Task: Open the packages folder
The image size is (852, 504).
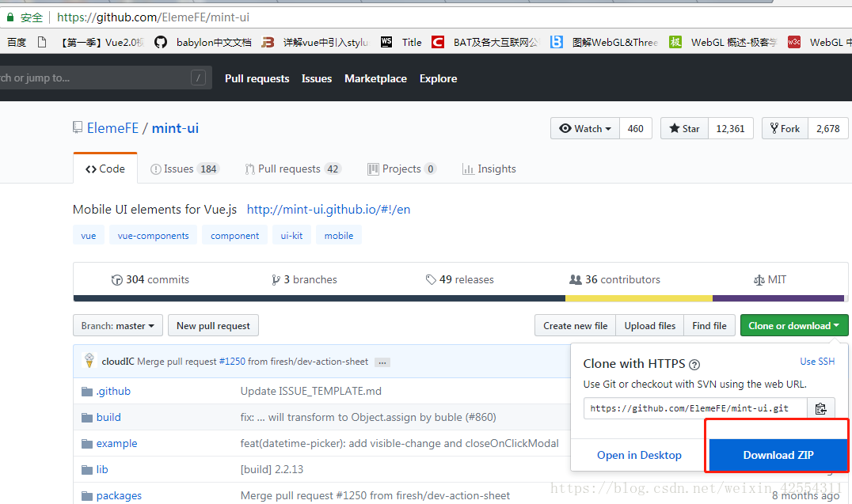Action: click(x=119, y=495)
